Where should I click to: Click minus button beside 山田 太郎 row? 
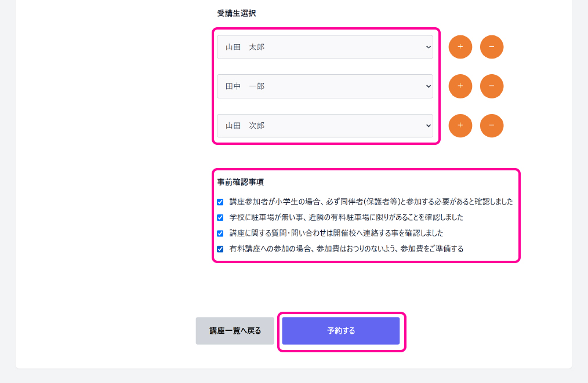point(492,47)
